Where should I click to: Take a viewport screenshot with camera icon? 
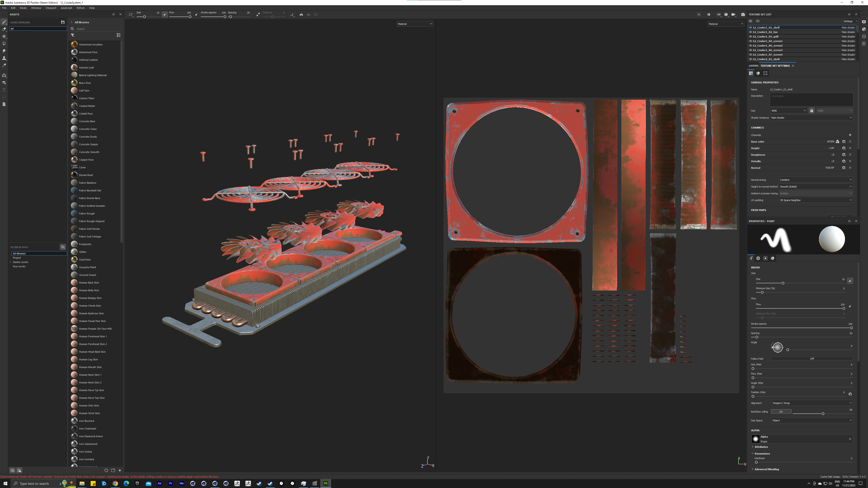[743, 14]
